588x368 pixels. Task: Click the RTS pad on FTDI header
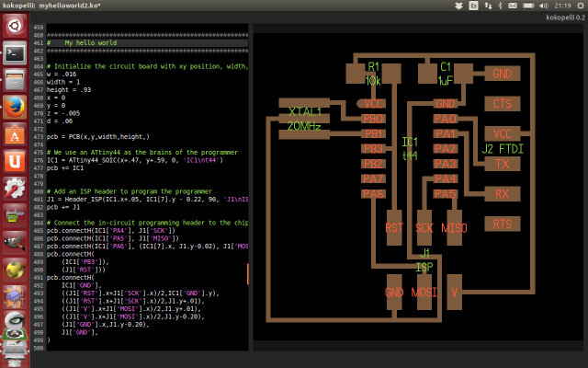(503, 224)
